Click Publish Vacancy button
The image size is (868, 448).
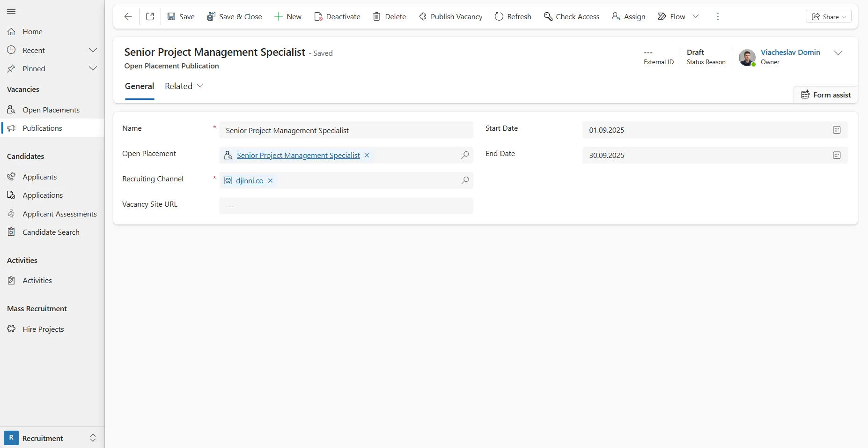pyautogui.click(x=450, y=16)
